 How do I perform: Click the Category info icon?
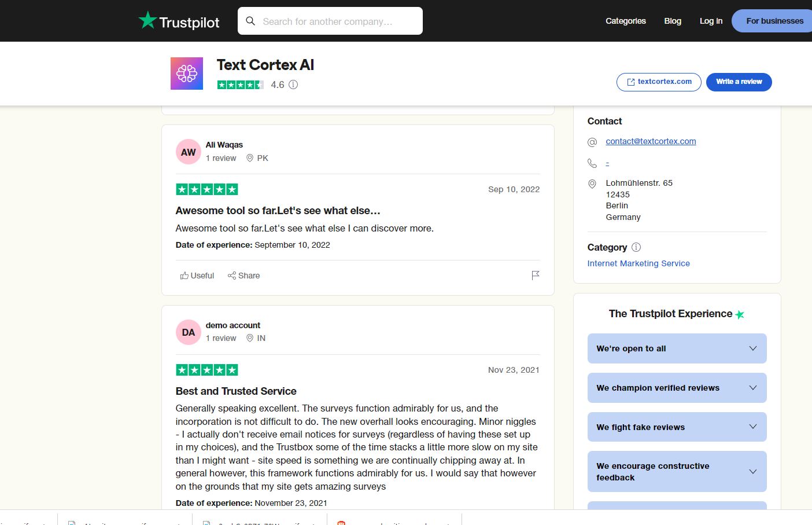coord(636,247)
